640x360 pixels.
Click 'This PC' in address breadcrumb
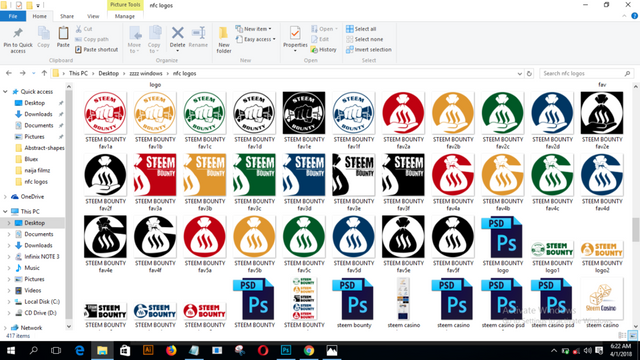[78, 73]
